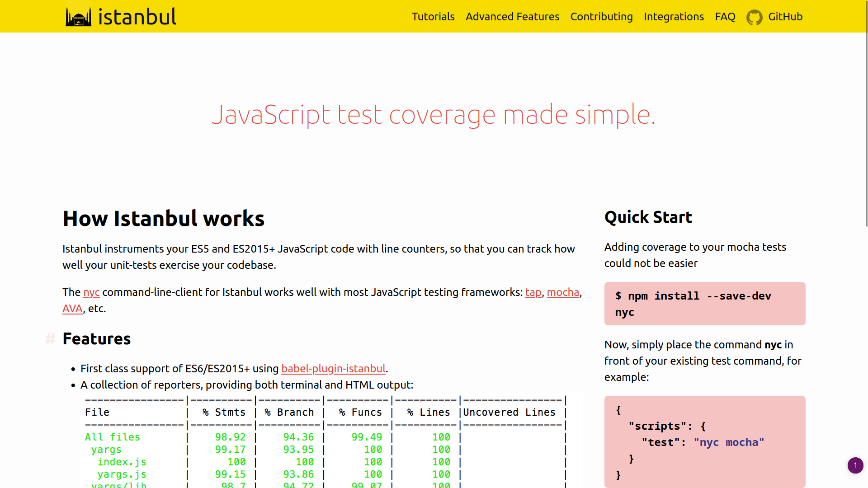Open the Contributing nav link
868x488 pixels.
point(601,17)
